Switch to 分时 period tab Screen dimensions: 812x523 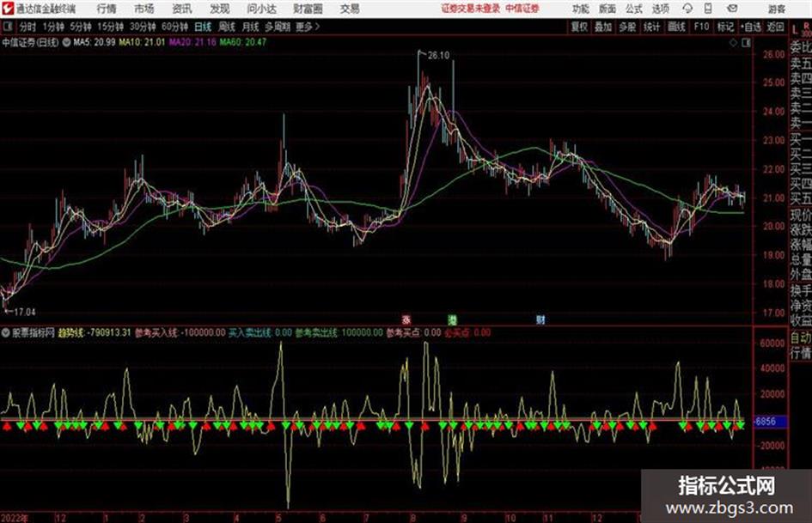(x=28, y=27)
